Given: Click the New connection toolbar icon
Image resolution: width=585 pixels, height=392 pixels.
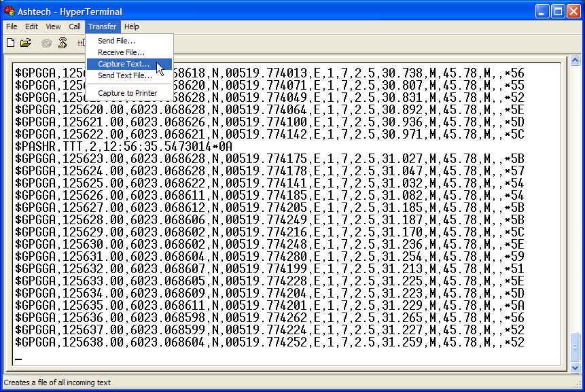Looking at the screenshot, I should coord(10,43).
